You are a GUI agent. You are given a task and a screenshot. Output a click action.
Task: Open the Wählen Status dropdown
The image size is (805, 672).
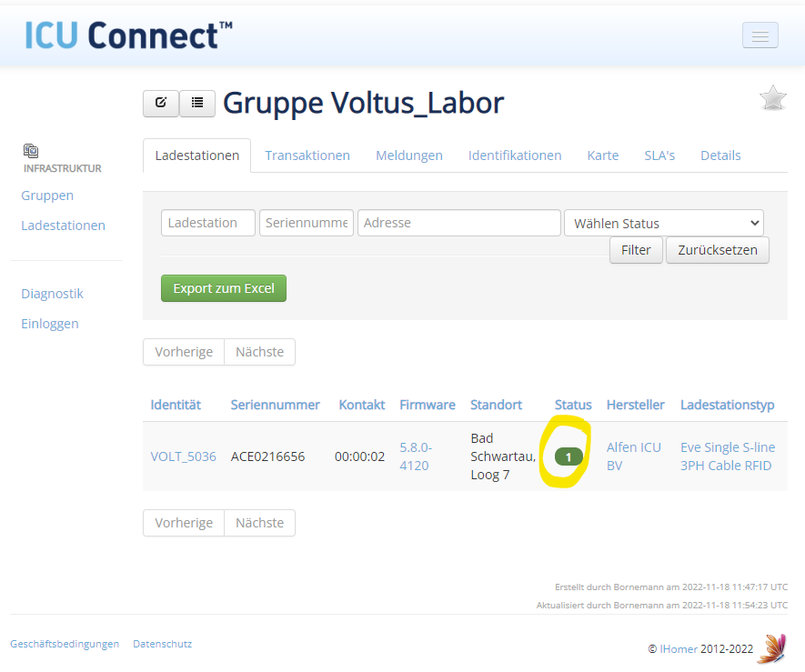click(x=664, y=224)
